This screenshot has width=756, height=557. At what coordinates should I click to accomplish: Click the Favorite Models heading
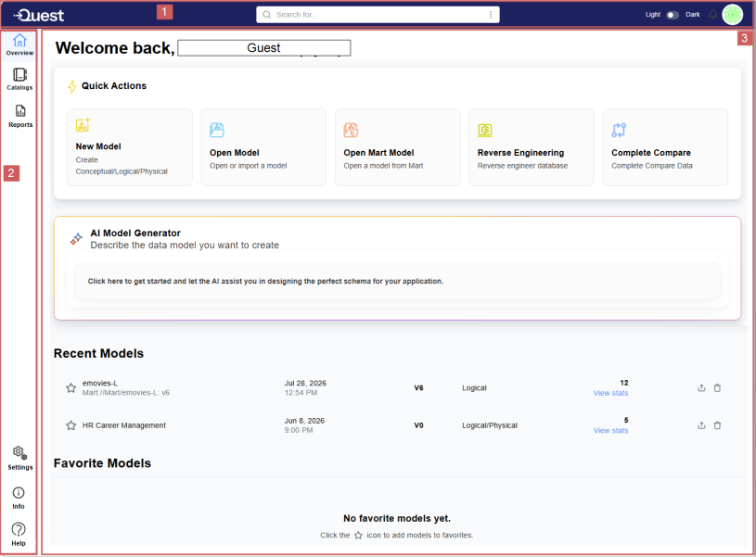(102, 463)
